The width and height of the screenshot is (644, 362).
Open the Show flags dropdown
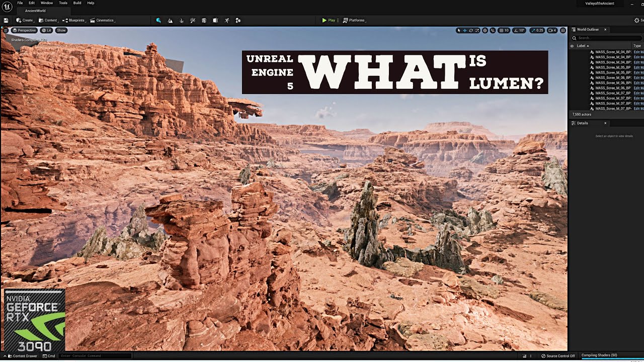(x=61, y=30)
